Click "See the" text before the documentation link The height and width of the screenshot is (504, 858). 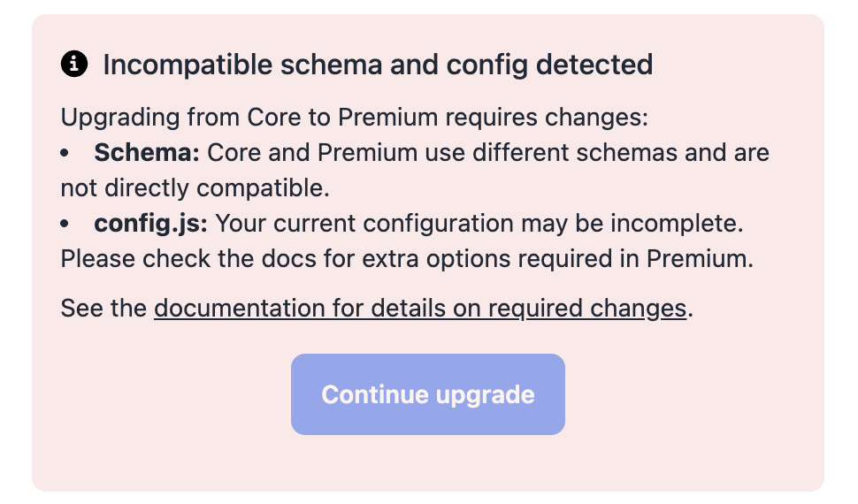pyautogui.click(x=104, y=309)
